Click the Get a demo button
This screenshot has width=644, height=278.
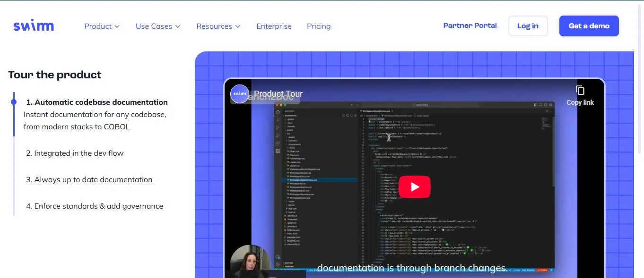[589, 26]
